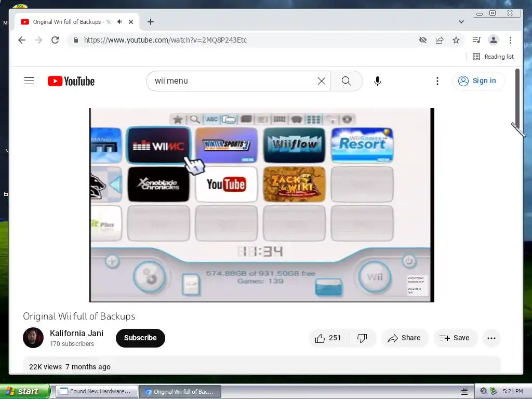Open the browser profile icon

point(494,40)
